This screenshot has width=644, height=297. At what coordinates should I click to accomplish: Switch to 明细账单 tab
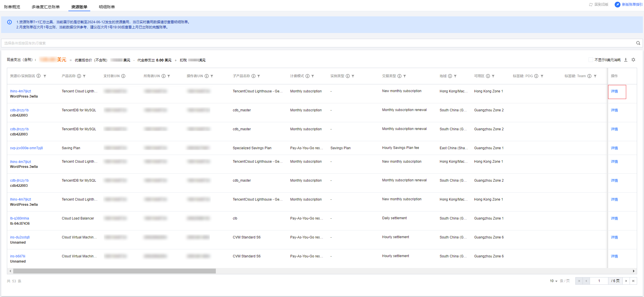tap(107, 7)
